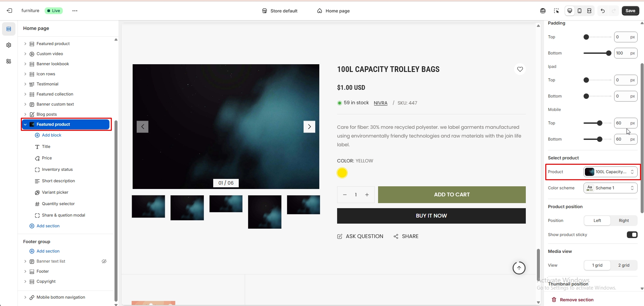Open the apps icon in sidebar
This screenshot has width=644, height=306.
pyautogui.click(x=9, y=61)
